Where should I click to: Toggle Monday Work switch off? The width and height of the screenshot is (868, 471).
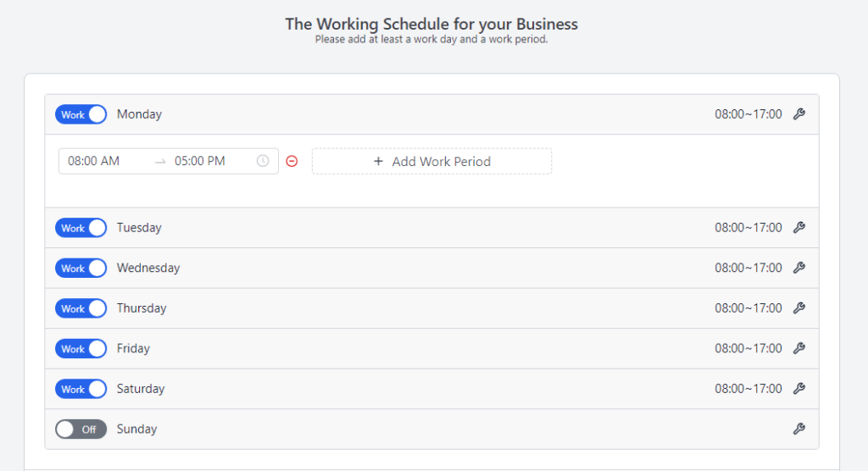(x=81, y=114)
